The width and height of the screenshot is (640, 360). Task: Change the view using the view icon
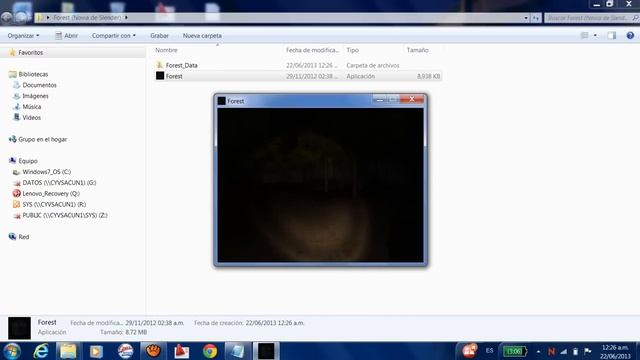click(584, 36)
